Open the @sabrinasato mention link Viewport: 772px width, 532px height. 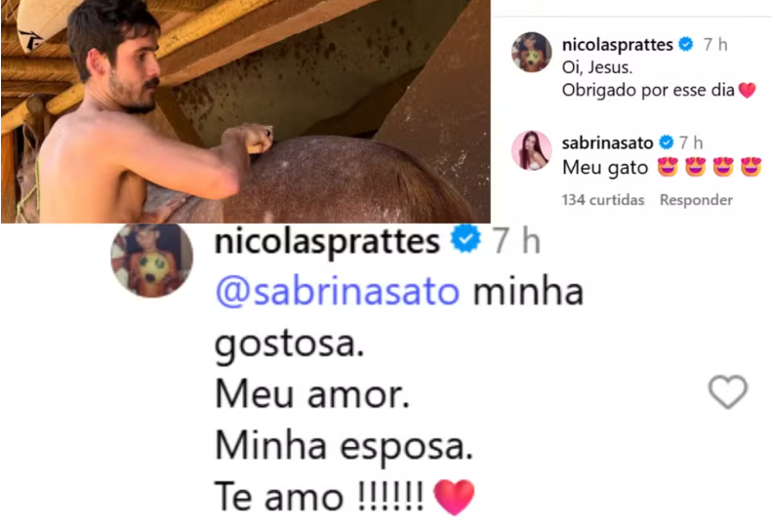(x=338, y=292)
